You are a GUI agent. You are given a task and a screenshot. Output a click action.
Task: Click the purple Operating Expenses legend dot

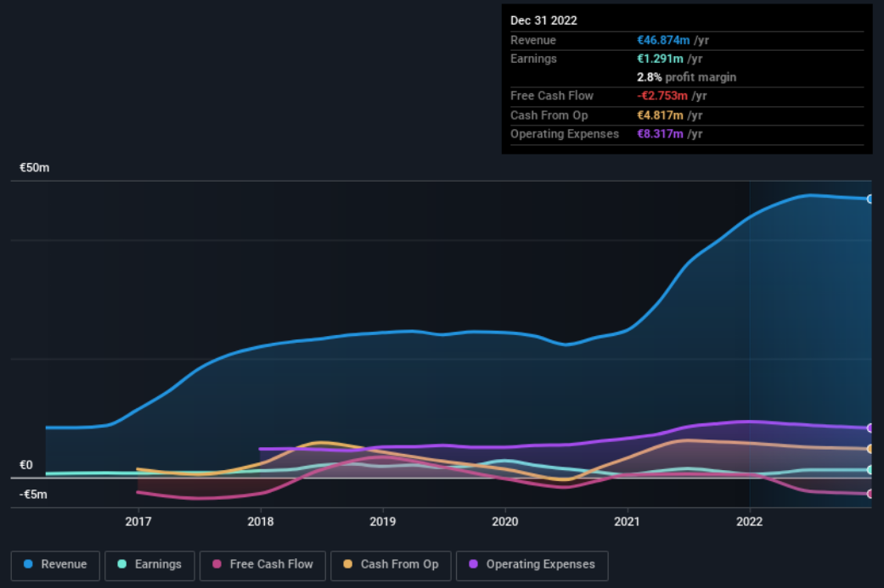[473, 564]
